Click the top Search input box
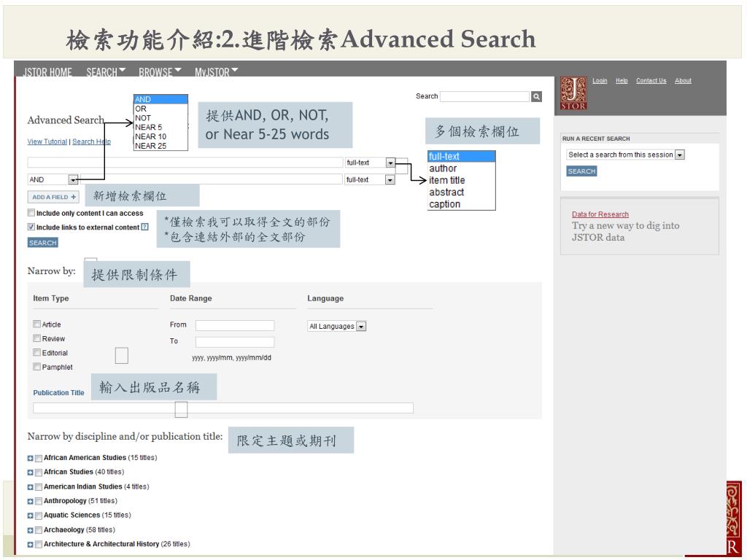747x560 pixels. (x=484, y=97)
